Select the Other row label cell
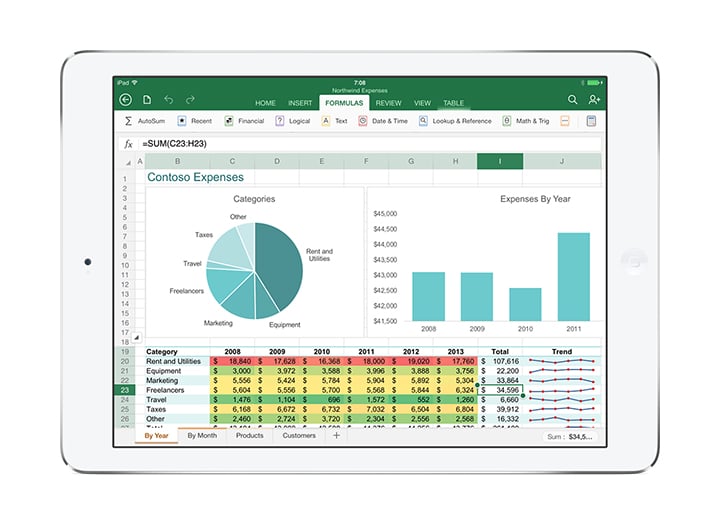Viewport: 728px width, 515px height. (x=177, y=419)
